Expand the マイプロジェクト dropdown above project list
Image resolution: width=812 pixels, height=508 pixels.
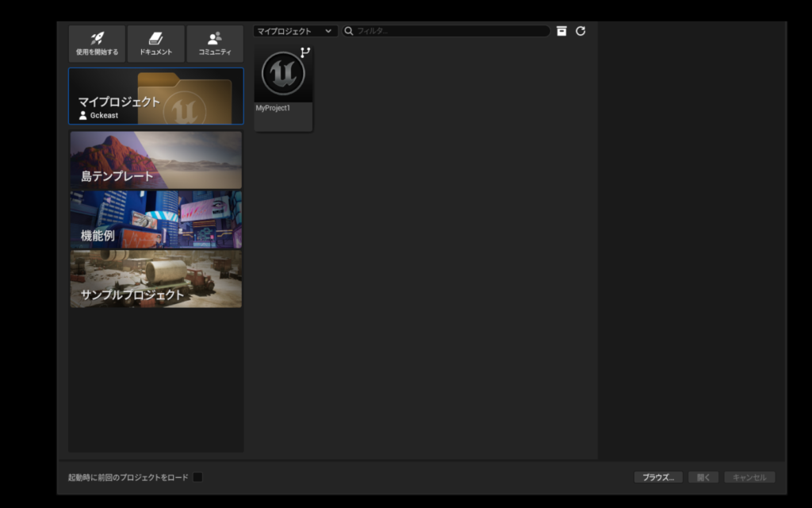295,31
